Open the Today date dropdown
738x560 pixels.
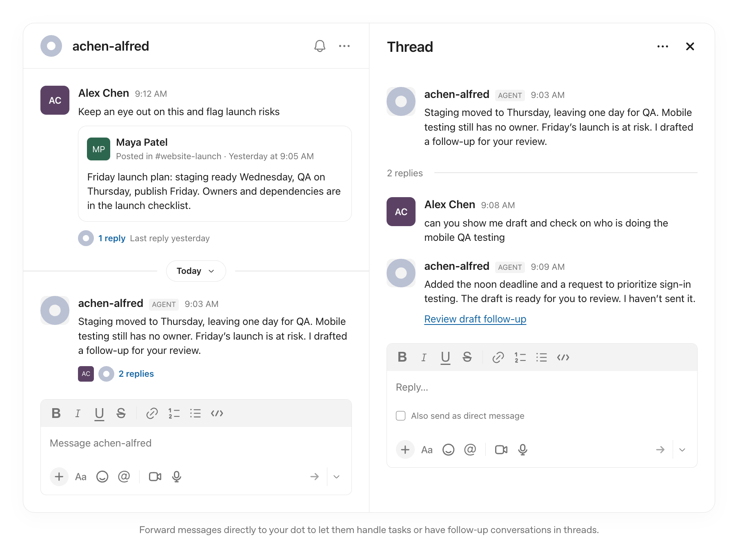(x=196, y=271)
